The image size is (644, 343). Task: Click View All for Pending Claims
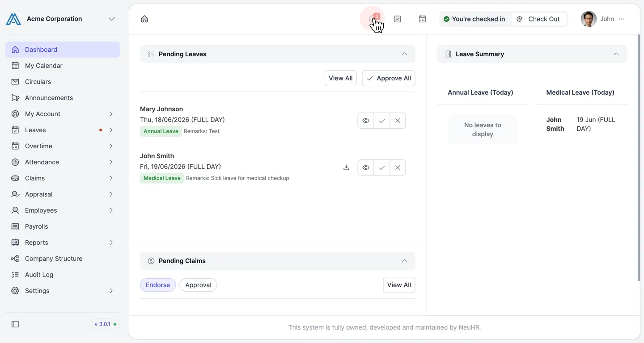pos(399,285)
